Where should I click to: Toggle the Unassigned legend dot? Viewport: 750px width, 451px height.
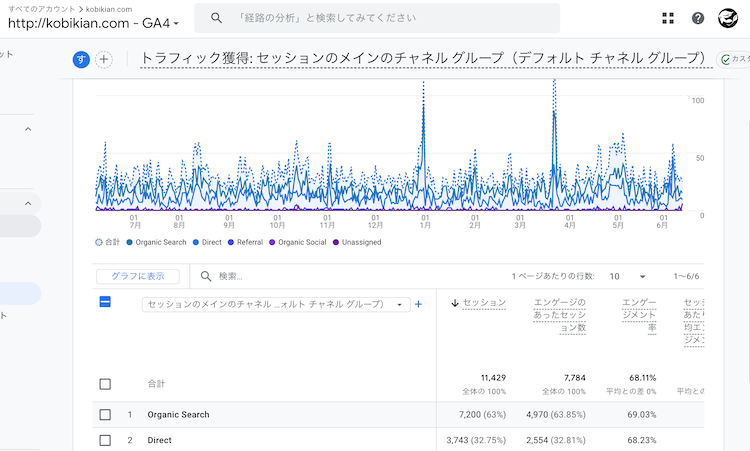click(336, 242)
